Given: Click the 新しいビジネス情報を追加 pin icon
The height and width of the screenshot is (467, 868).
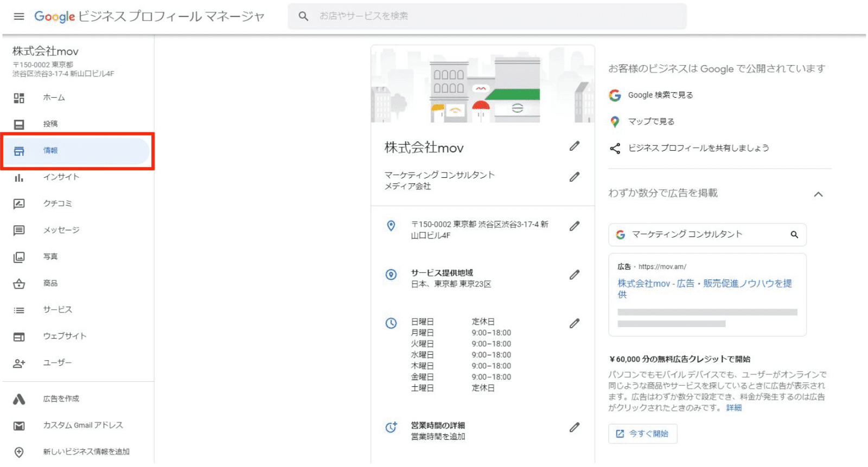Looking at the screenshot, I should [x=19, y=452].
